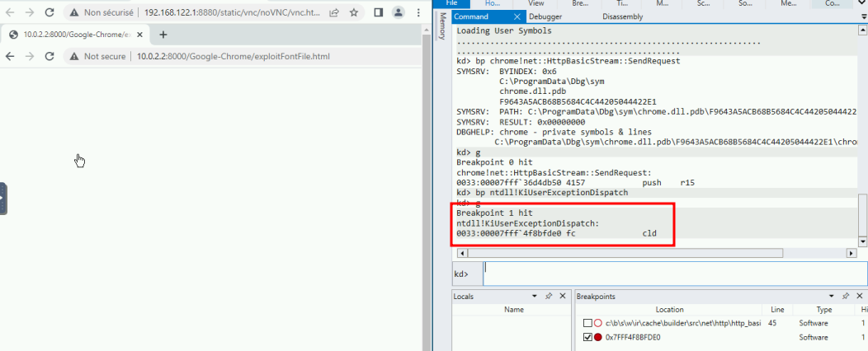Image resolution: width=868 pixels, height=351 pixels.
Task: Click the share icon in outer address bar
Action: pos(334,12)
